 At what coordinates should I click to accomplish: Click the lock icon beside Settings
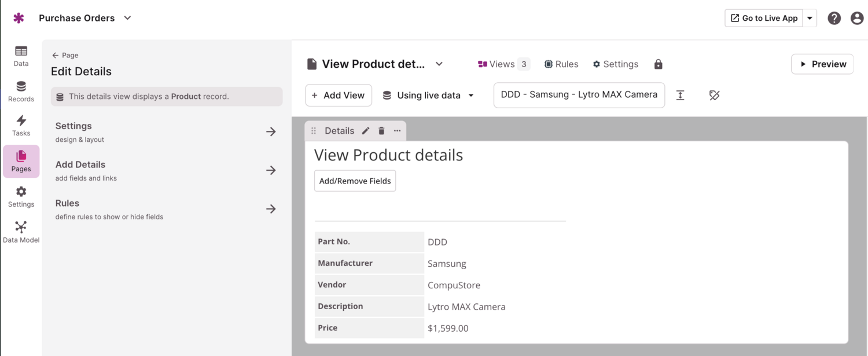(x=658, y=64)
